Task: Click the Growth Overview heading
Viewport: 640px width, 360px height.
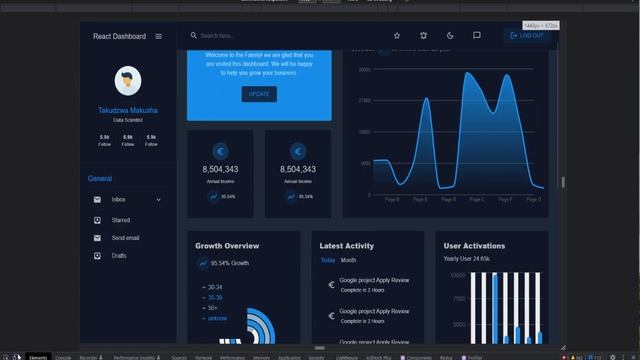Action: click(227, 246)
